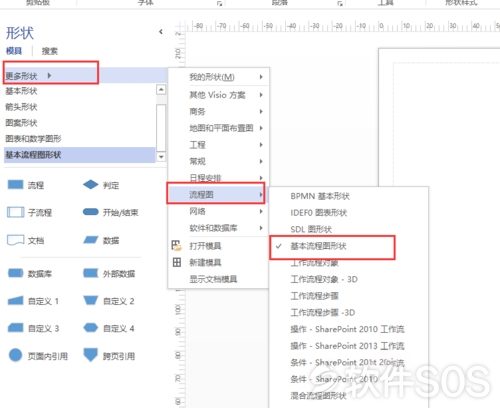The width and height of the screenshot is (500, 408).
Task: Collapse the 形状 panel with the chevron
Action: tap(161, 32)
